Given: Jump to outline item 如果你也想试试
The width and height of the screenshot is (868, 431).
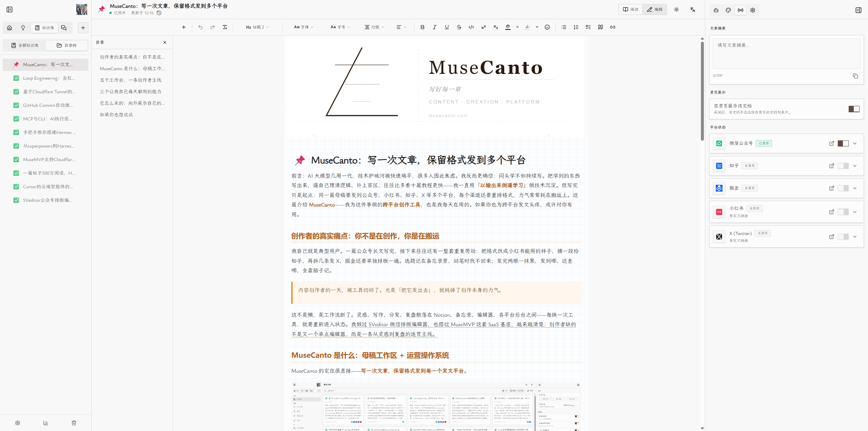Looking at the screenshot, I should (116, 115).
